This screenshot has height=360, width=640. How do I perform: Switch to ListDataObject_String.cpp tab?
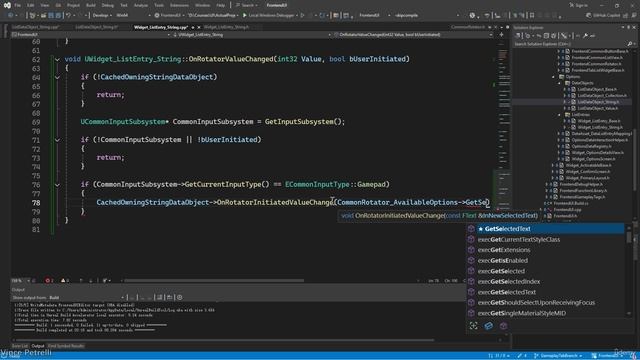tap(36, 27)
